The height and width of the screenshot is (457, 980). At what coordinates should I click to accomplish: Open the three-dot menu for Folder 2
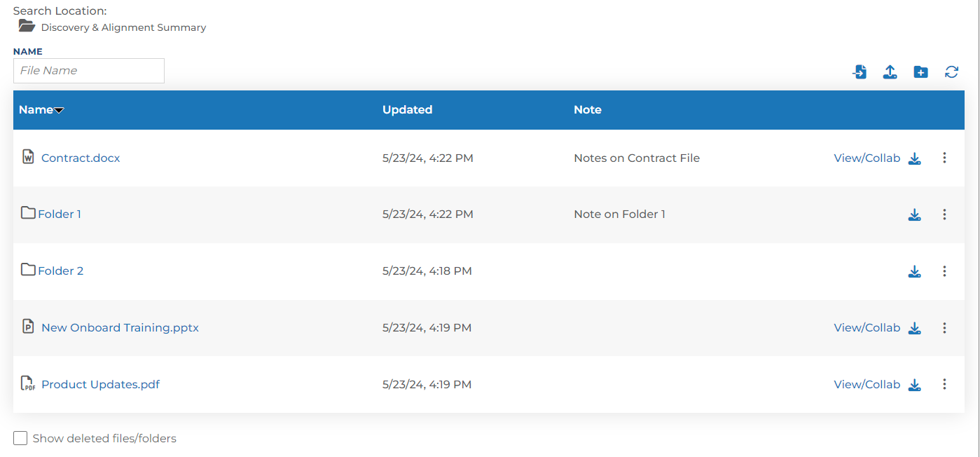(x=944, y=271)
